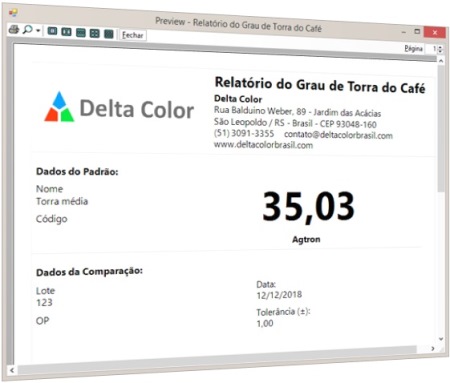
Task: Click the Fechar button
Action: pyautogui.click(x=132, y=35)
